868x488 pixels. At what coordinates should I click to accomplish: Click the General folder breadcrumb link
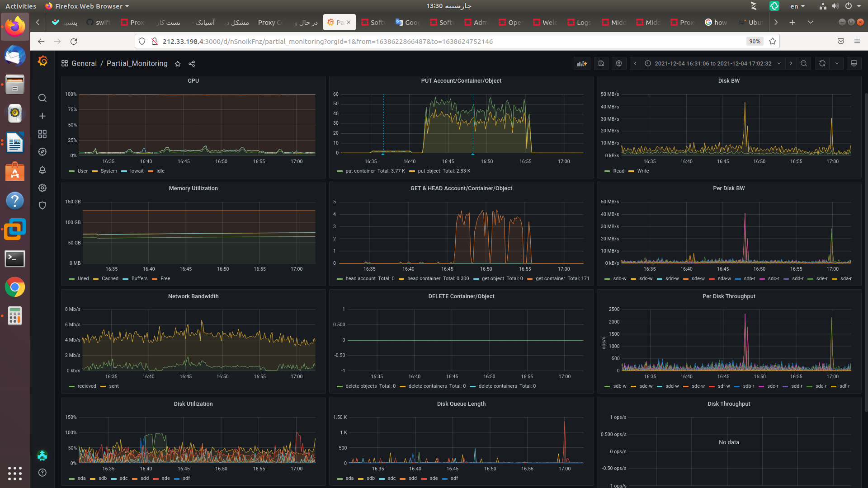[84, 64]
